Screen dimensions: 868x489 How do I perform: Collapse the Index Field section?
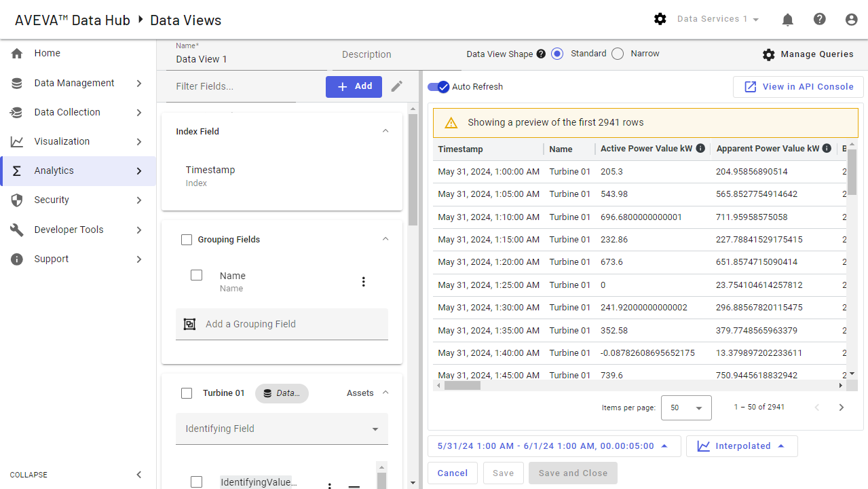tap(385, 131)
